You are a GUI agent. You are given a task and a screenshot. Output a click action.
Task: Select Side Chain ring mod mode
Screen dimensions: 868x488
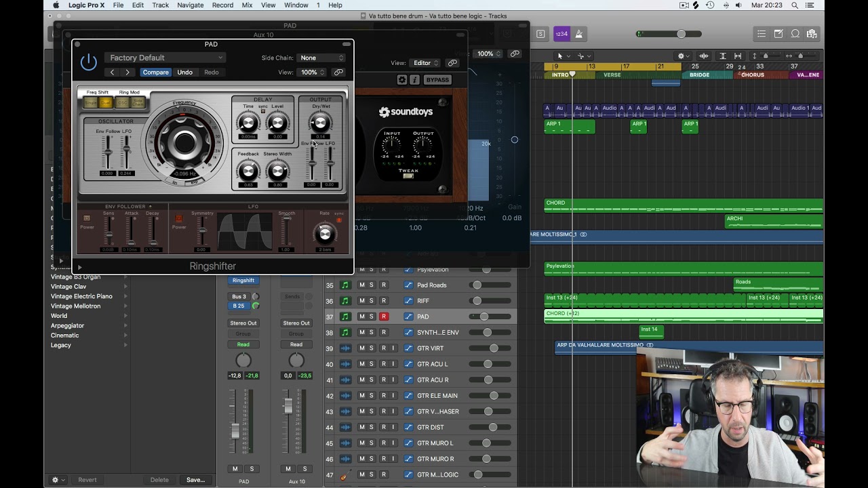[x=138, y=103]
